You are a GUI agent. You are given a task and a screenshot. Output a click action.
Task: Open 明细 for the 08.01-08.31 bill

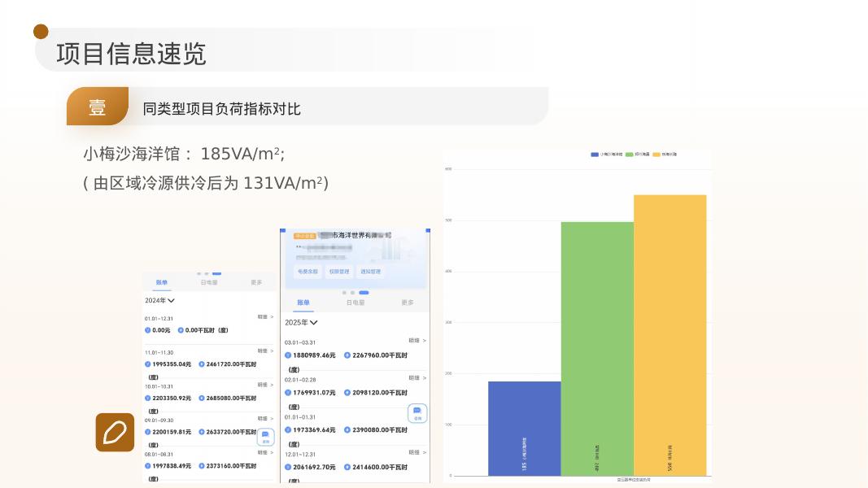point(265,452)
